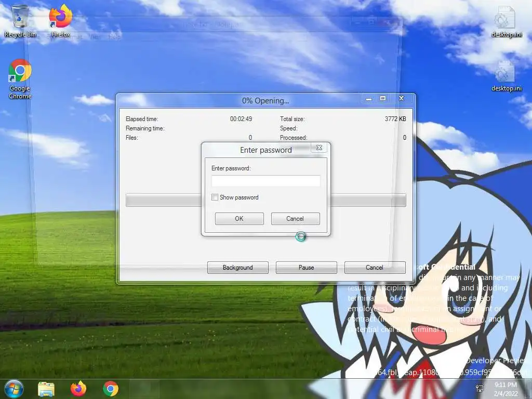Close the Enter password dialog with X
The width and height of the screenshot is (532, 399).
coord(319,147)
